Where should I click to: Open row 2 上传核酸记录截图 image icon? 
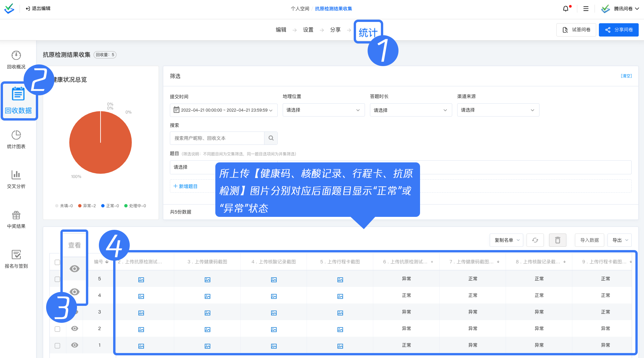pos(274,329)
